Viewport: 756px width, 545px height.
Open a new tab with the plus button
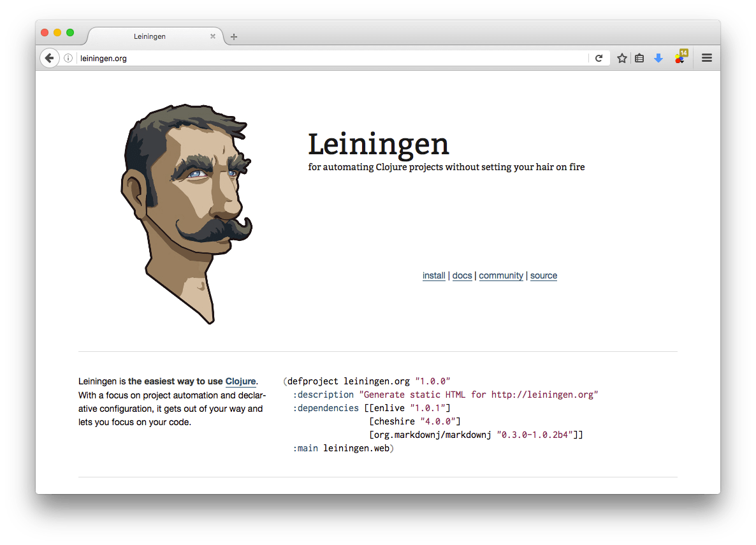click(234, 37)
